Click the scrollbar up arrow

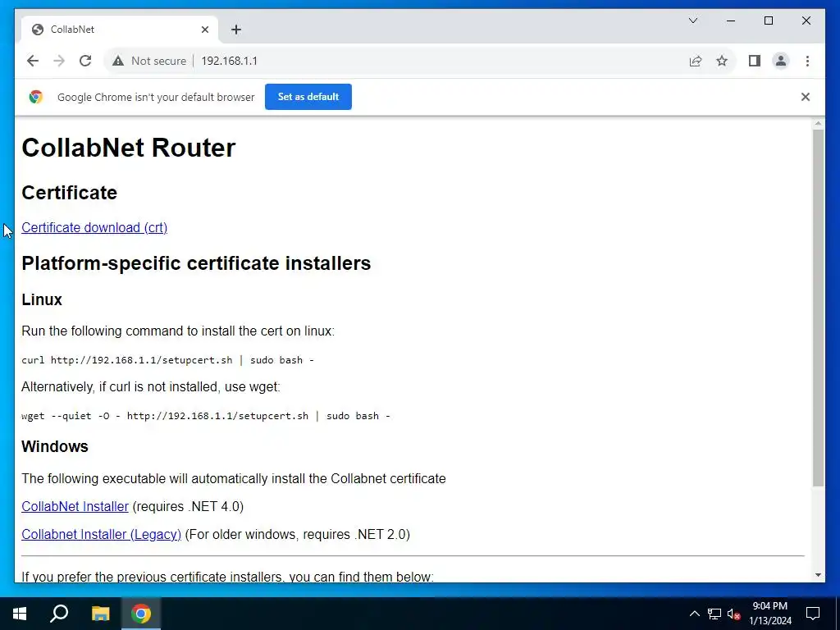[x=818, y=124]
